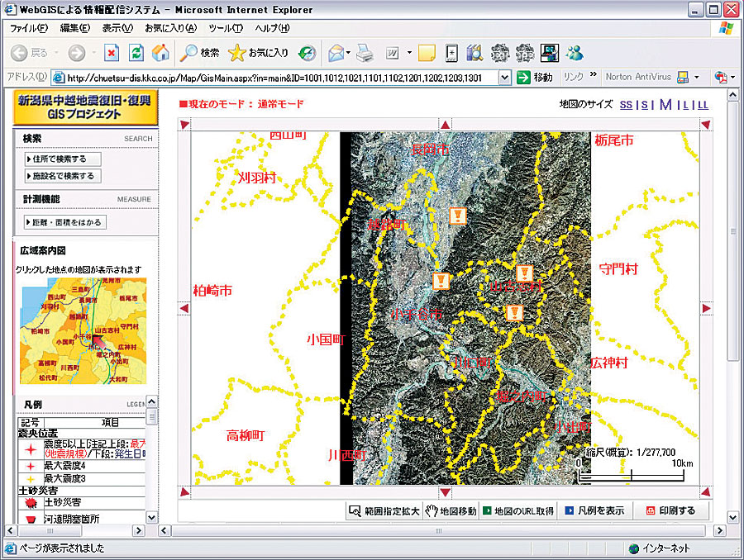Click the orange marker near 越路町 on map
The width and height of the screenshot is (744, 560).
pos(458,216)
